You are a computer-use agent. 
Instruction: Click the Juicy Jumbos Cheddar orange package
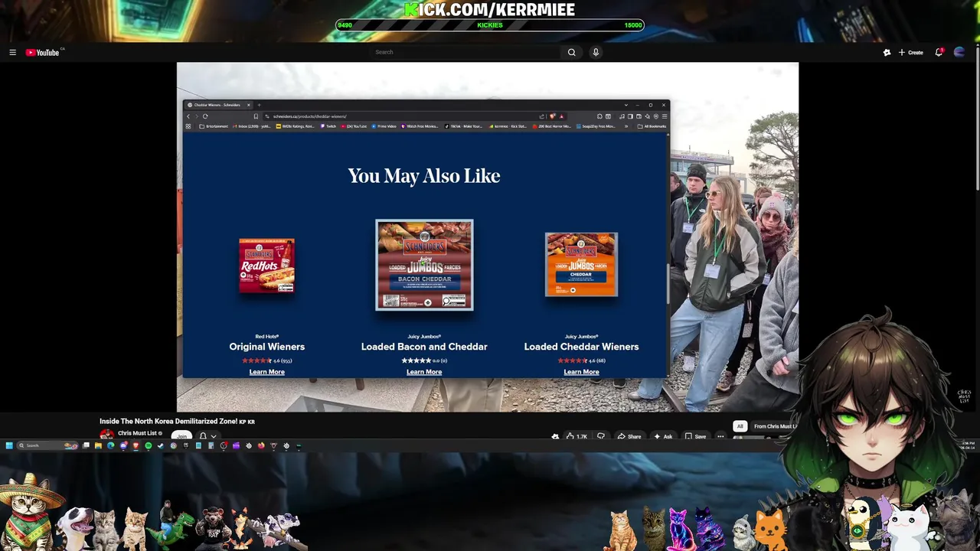[581, 264]
